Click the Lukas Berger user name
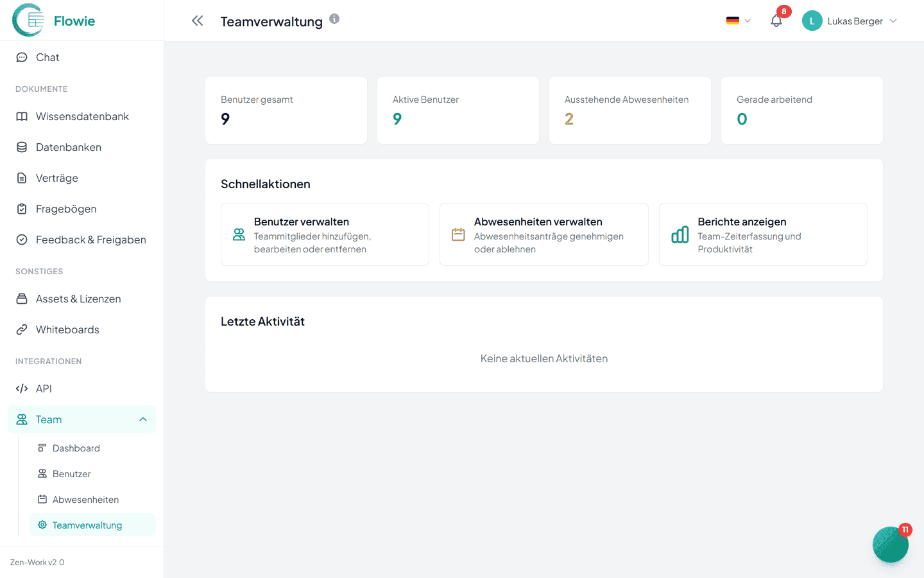 pos(855,21)
